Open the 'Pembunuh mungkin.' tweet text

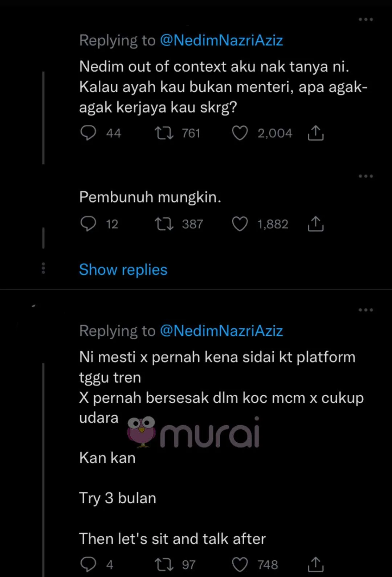click(150, 197)
